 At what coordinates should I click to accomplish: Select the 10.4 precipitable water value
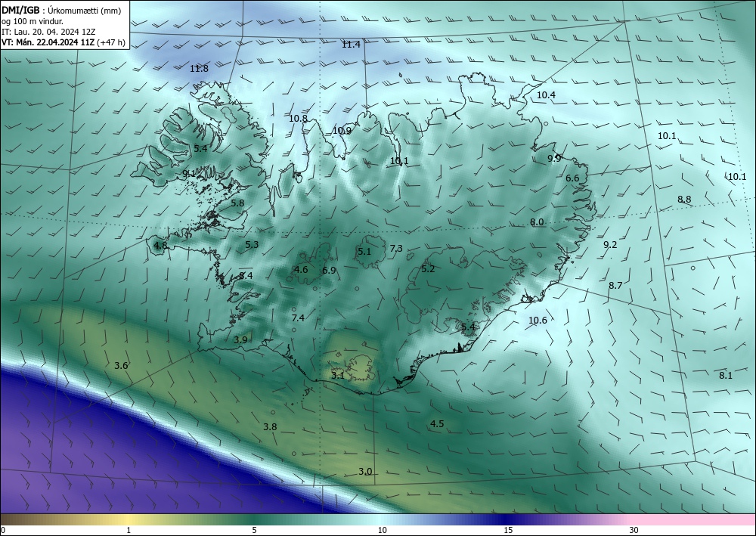[546, 95]
